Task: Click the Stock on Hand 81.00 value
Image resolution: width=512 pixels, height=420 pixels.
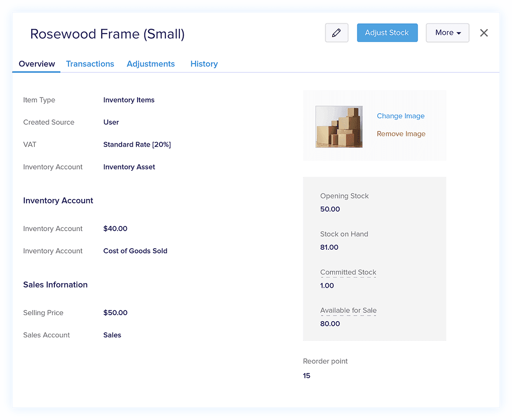Action: click(329, 247)
